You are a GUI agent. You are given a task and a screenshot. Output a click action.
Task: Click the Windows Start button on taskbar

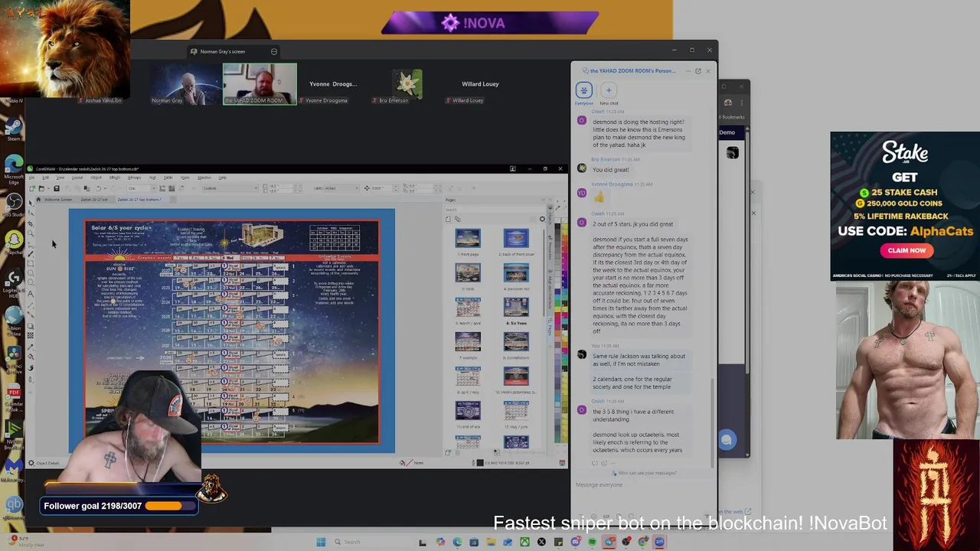[320, 542]
